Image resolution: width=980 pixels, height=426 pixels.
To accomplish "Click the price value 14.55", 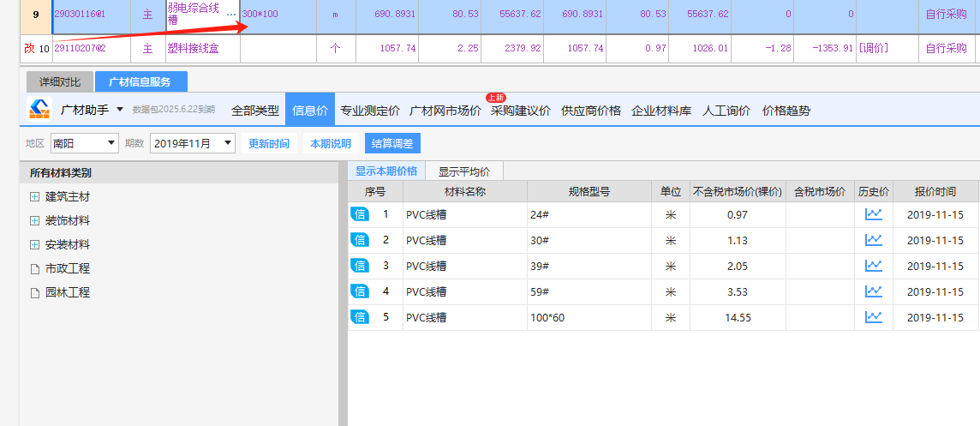I will (x=738, y=317).
